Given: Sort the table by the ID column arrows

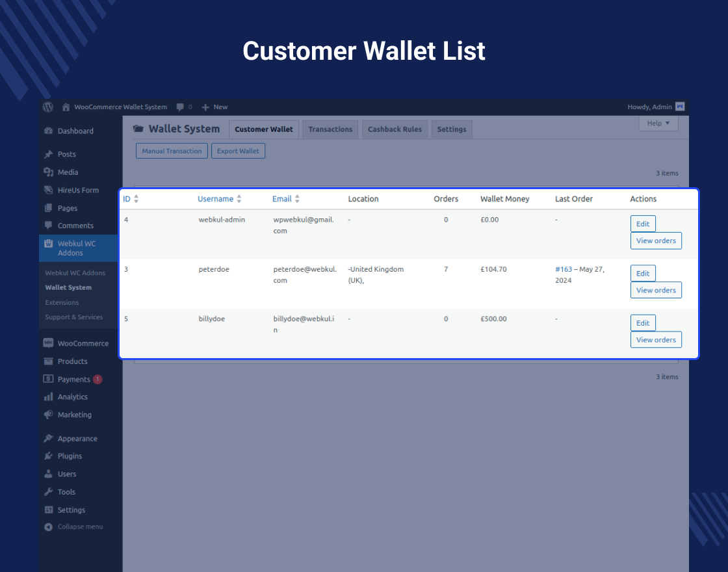Looking at the screenshot, I should tap(136, 199).
